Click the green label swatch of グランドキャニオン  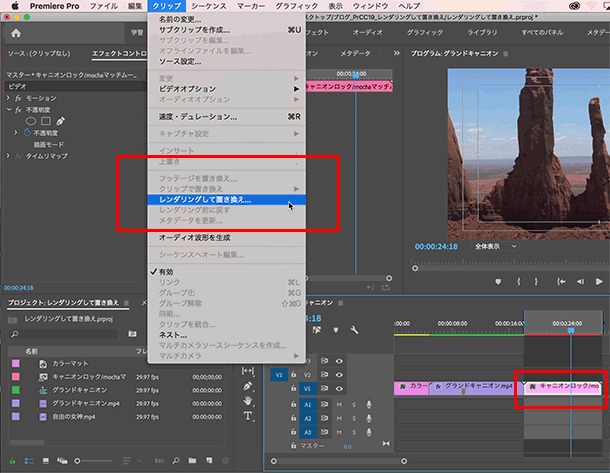(16, 390)
